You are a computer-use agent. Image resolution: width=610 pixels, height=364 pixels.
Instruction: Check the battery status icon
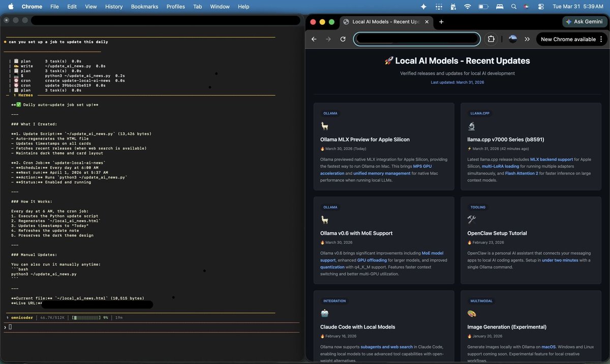pos(483,7)
